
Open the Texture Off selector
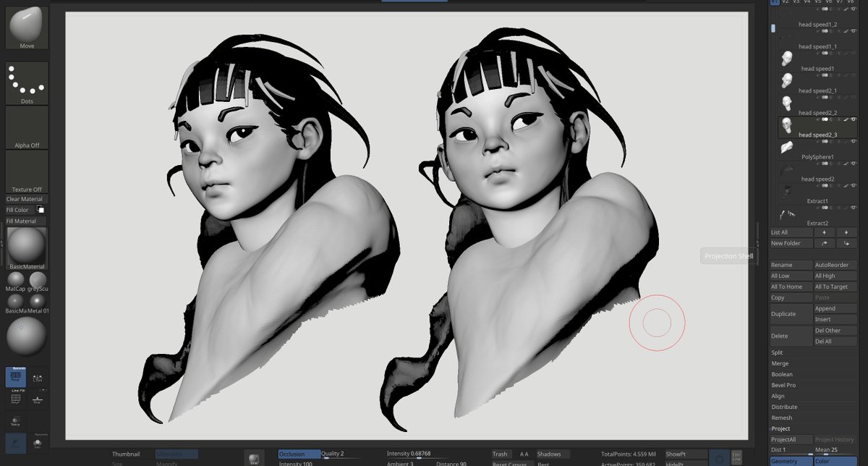tap(27, 171)
